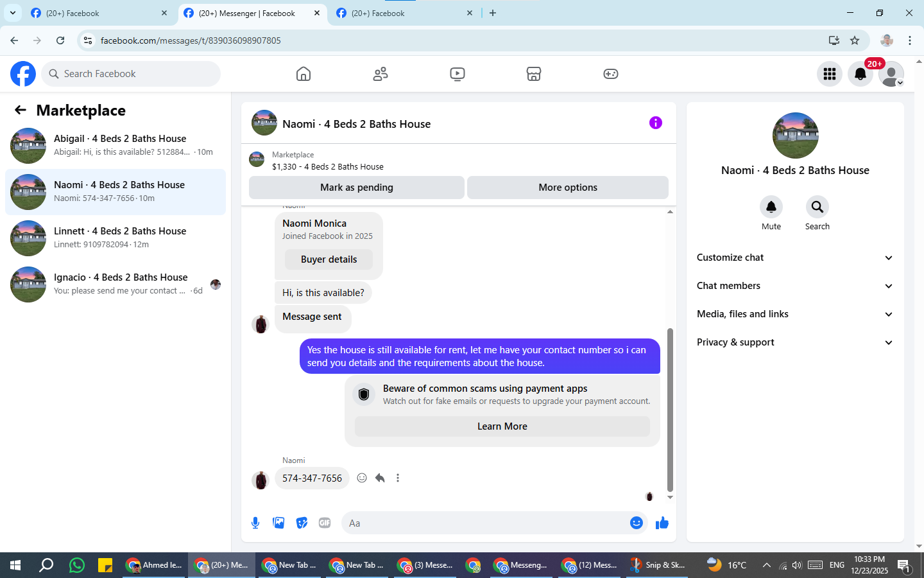Viewport: 924px width, 578px height.
Task: Open more options for 574-347-7656 message
Action: click(x=398, y=478)
